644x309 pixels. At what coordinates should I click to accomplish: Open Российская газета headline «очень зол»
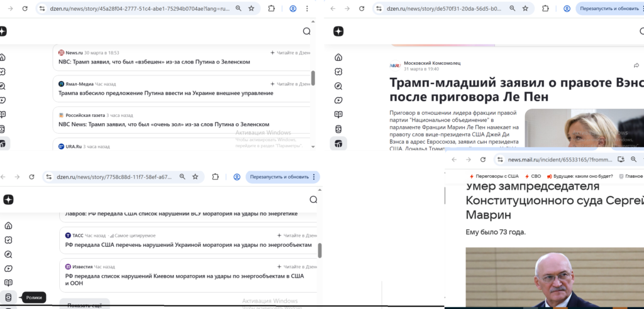[x=164, y=124]
